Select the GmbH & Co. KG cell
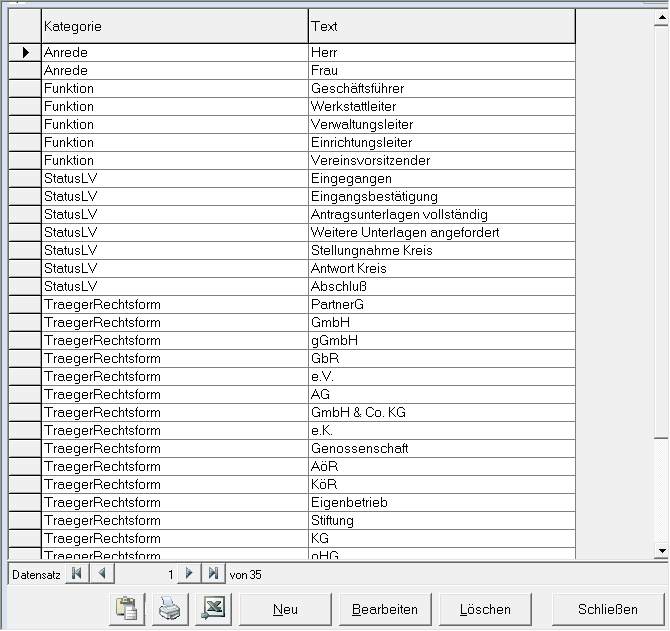 (x=441, y=413)
